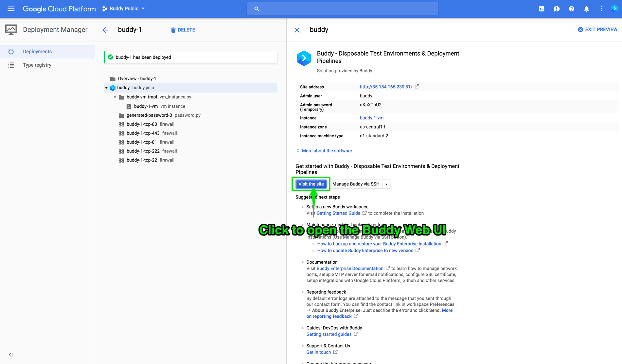Click the search magnifier icon

(257, 9)
